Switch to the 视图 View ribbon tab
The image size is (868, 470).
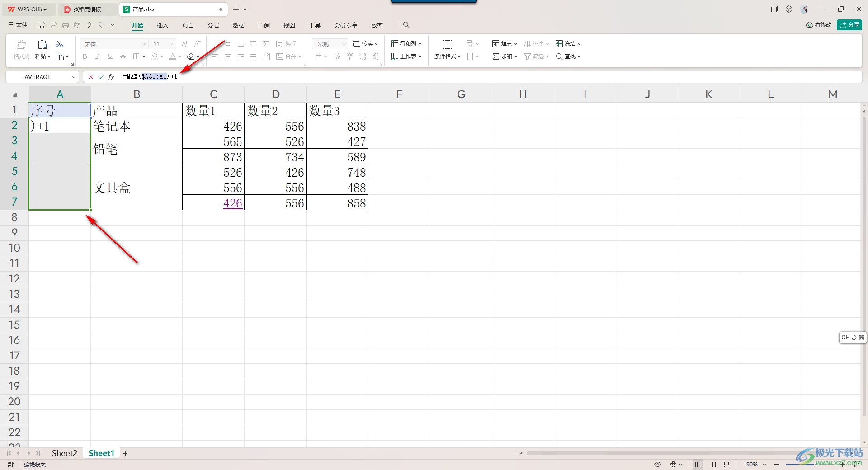289,25
